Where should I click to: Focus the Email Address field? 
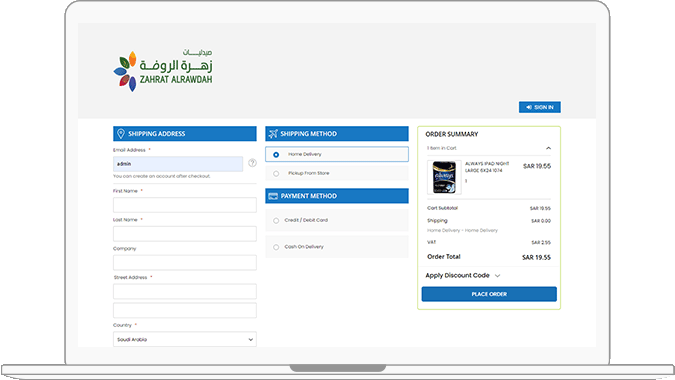tap(178, 164)
